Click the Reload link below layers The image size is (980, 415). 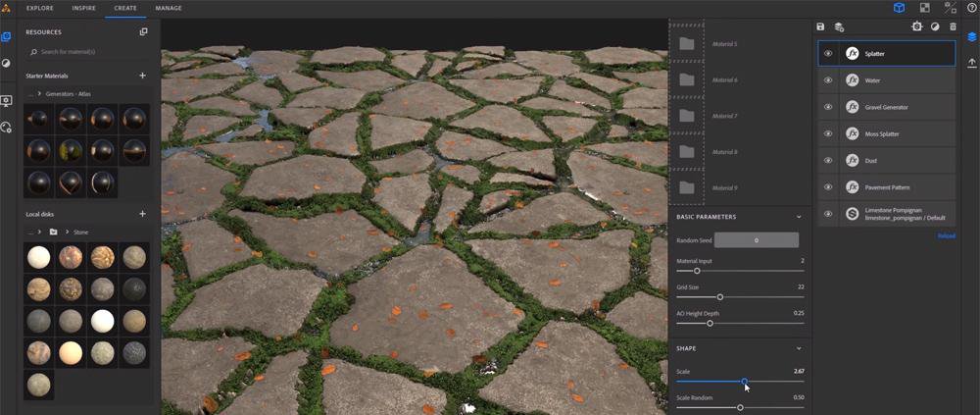pyautogui.click(x=946, y=235)
